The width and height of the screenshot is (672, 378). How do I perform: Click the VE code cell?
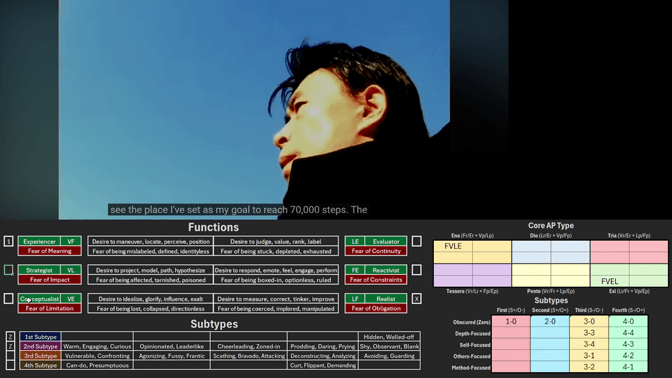pyautogui.click(x=71, y=299)
